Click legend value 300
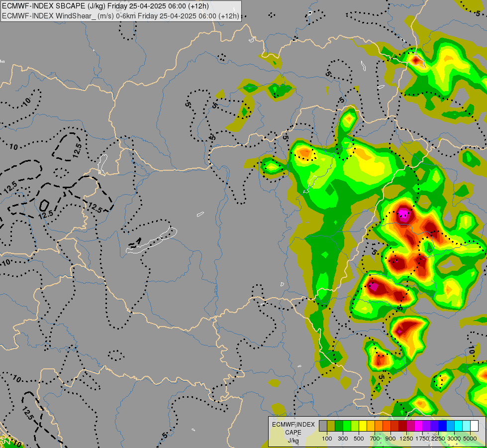The image size is (487, 448). click(x=343, y=439)
